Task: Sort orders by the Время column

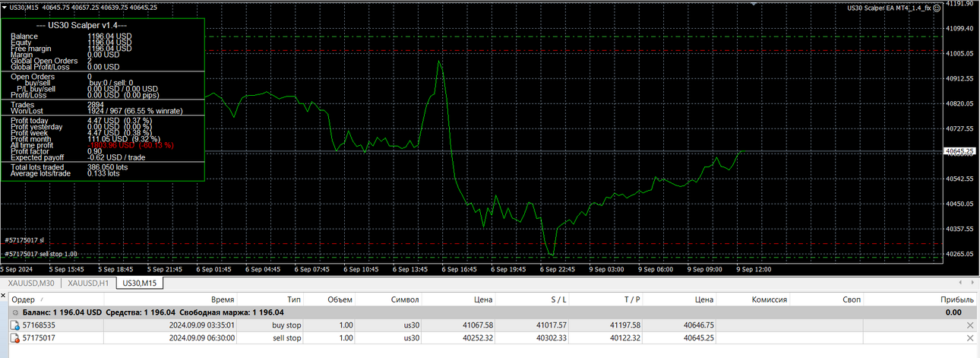Action: [x=223, y=299]
